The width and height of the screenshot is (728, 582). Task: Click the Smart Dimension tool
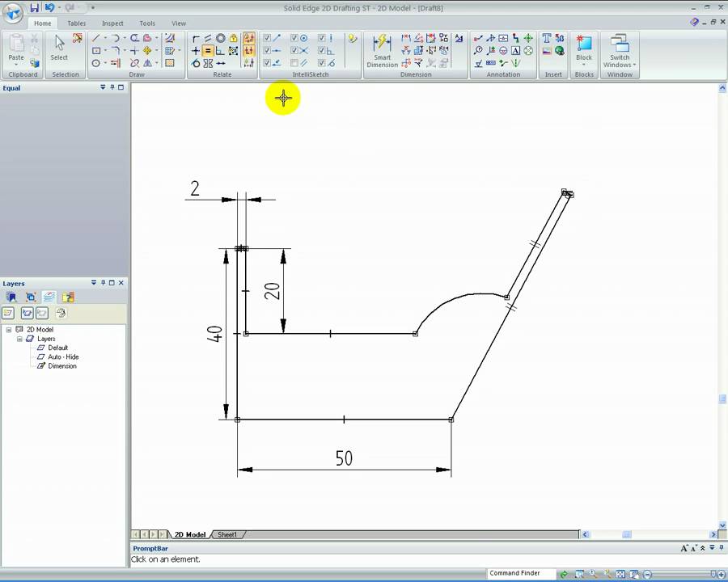pos(382,51)
